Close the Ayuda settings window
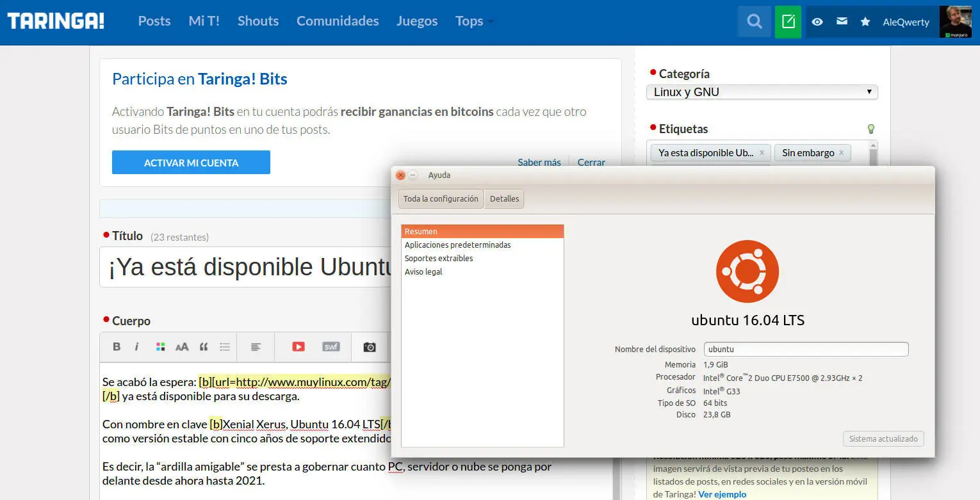980x500 pixels. pos(400,175)
